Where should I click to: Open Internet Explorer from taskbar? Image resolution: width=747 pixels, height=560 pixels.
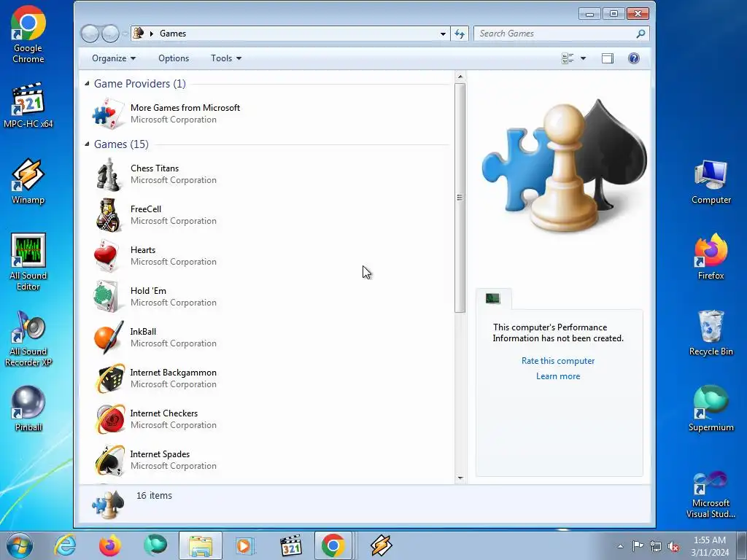[x=65, y=545]
